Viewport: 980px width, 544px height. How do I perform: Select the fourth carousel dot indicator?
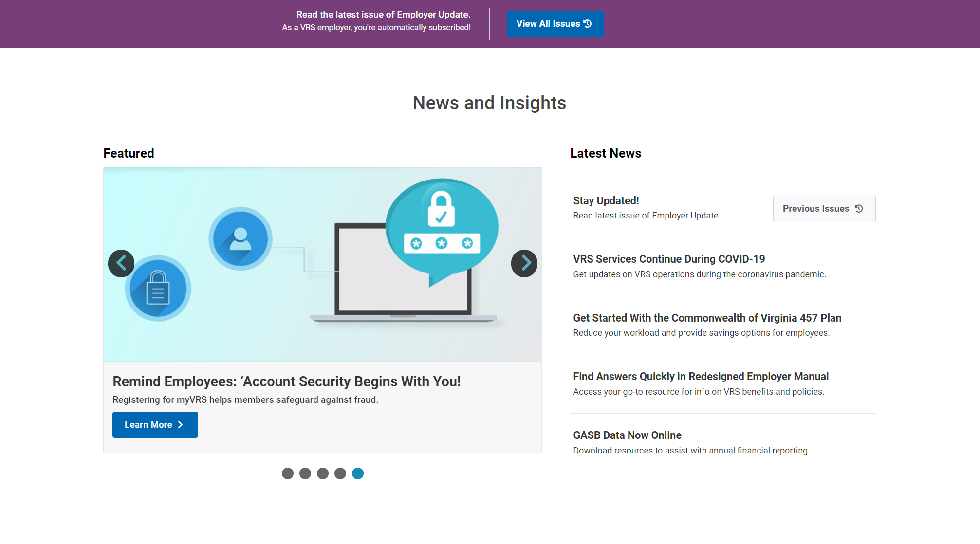(x=340, y=473)
